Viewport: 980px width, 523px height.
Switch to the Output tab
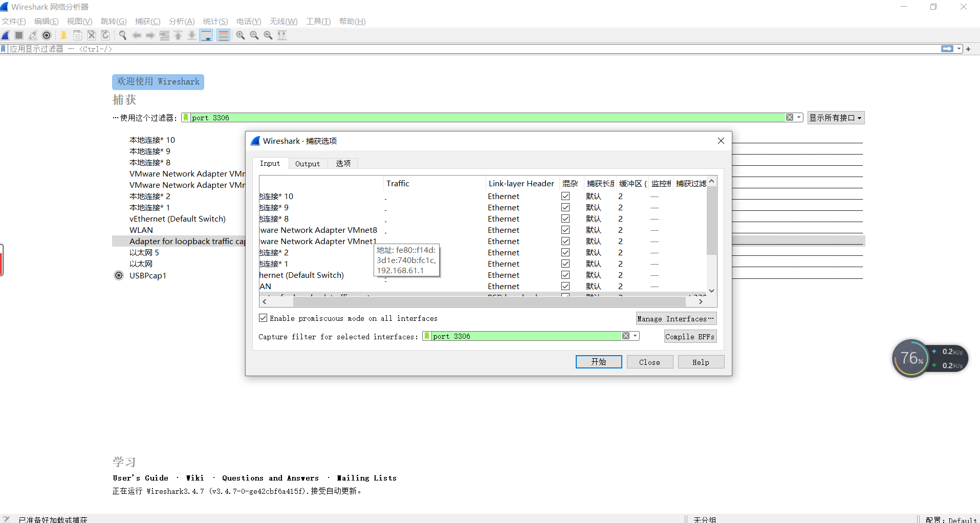point(307,164)
